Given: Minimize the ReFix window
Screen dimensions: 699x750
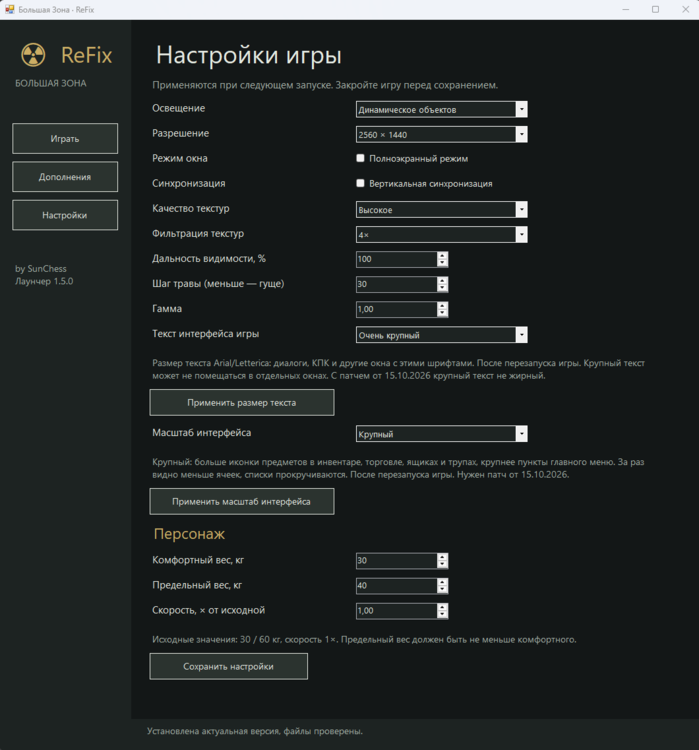Looking at the screenshot, I should 626,10.
